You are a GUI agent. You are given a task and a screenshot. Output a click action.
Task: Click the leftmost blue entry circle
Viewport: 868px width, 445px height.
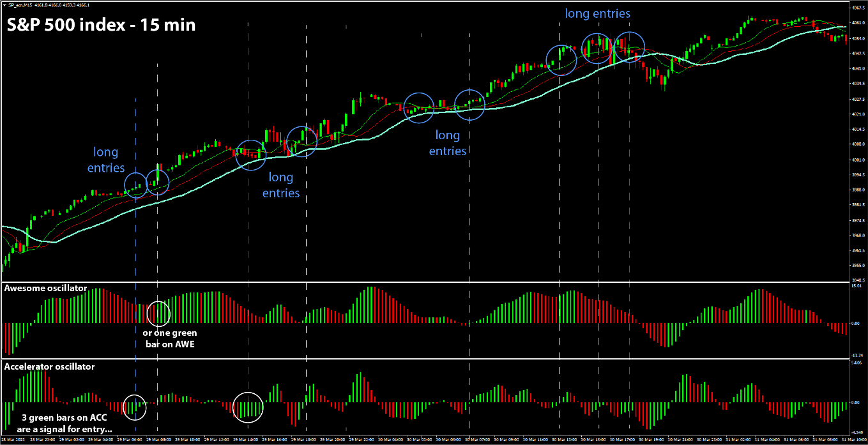tap(135, 185)
